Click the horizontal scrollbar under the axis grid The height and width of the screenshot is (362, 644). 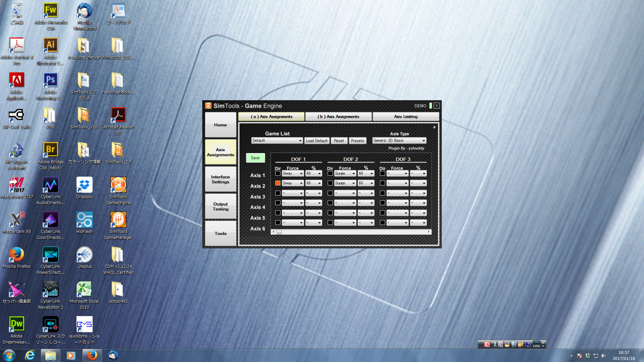(x=350, y=232)
